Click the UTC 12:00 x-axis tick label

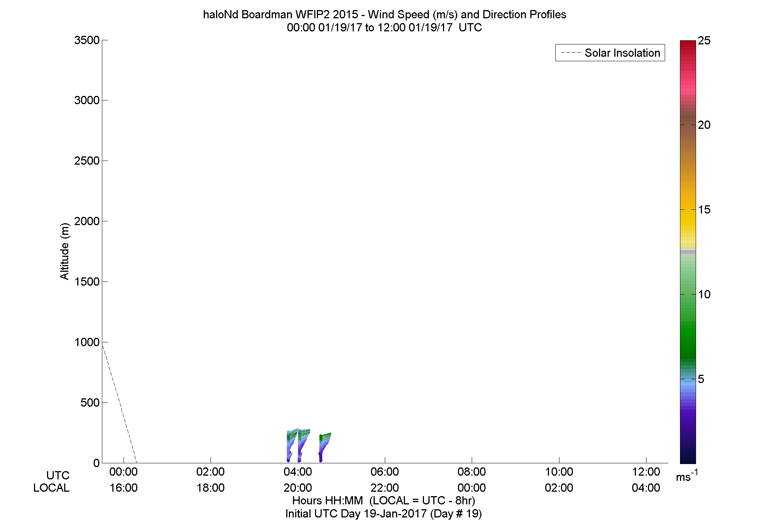(x=646, y=472)
